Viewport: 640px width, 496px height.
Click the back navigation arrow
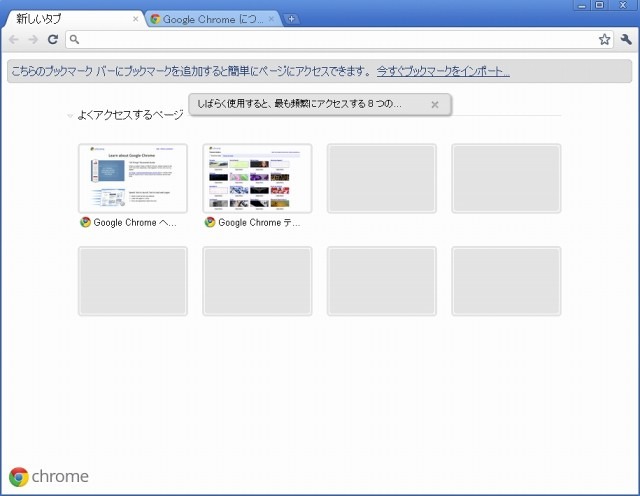click(x=13, y=40)
